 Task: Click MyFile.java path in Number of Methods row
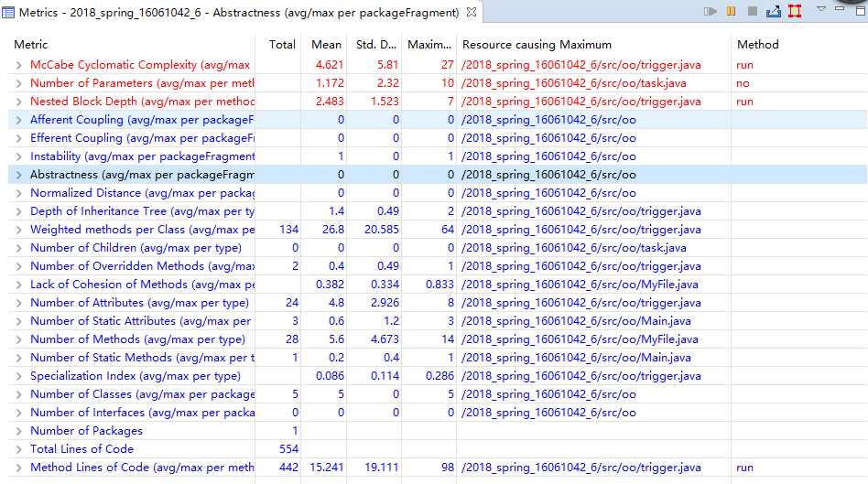pos(580,339)
